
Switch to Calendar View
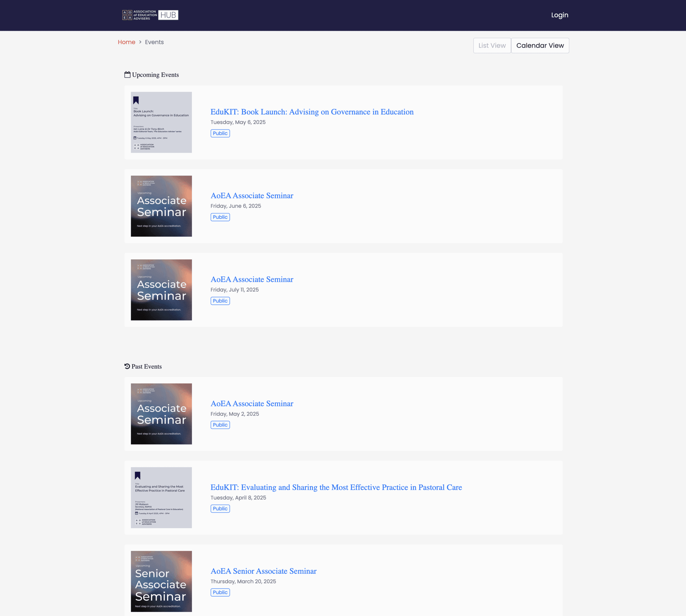540,45
